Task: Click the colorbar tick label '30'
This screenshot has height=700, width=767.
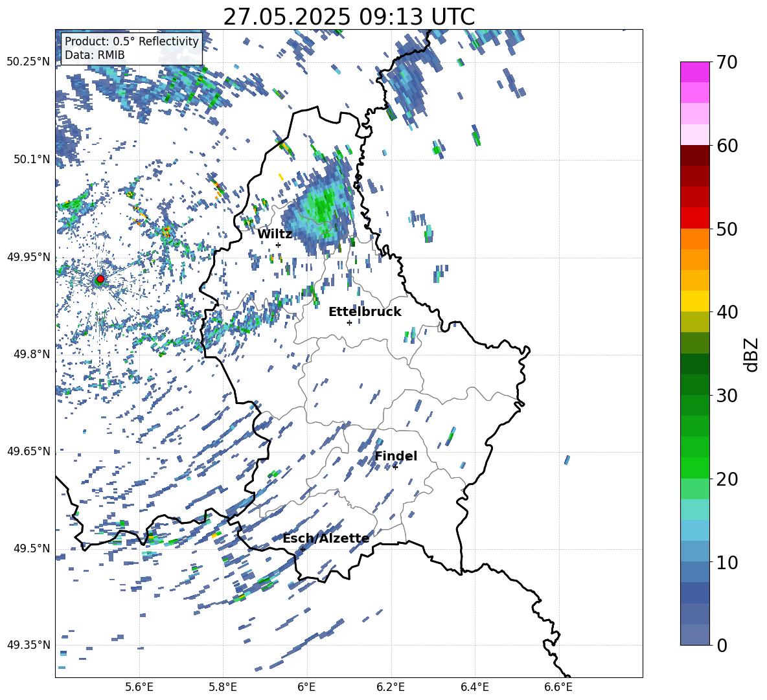Action: click(727, 396)
